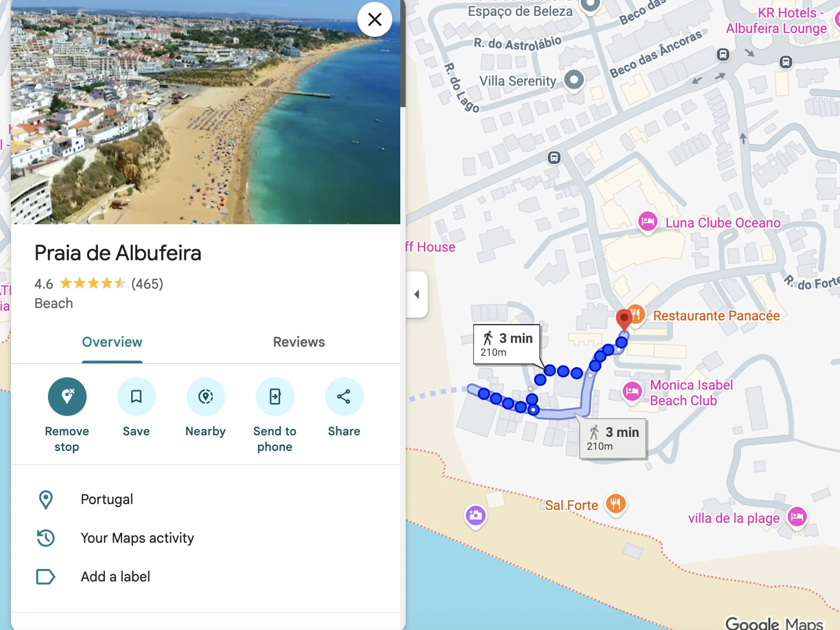Select the Villa Serenity location marker
The image size is (840, 630).
click(574, 80)
